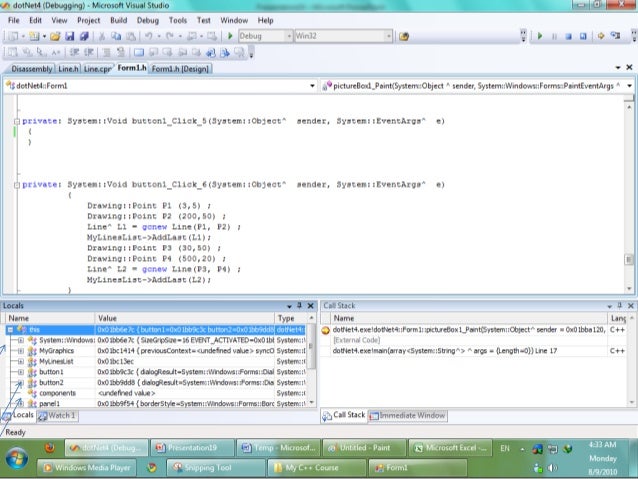The width and height of the screenshot is (638, 479).
Task: Expand the button2 variable in Locals
Action: pos(20,382)
